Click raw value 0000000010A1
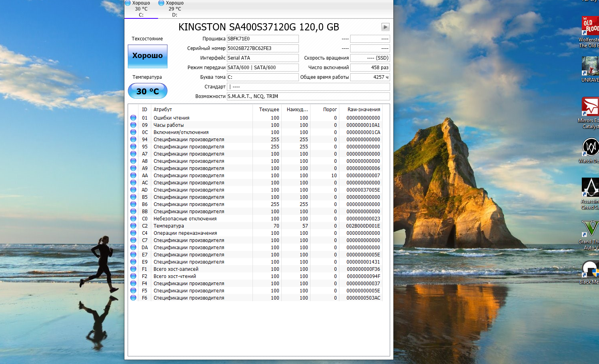The height and width of the screenshot is (364, 599). [x=363, y=125]
